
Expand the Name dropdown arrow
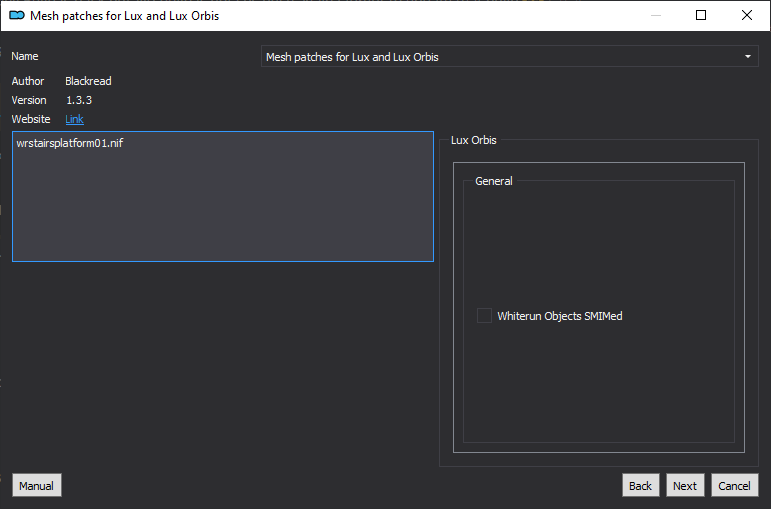point(747,57)
